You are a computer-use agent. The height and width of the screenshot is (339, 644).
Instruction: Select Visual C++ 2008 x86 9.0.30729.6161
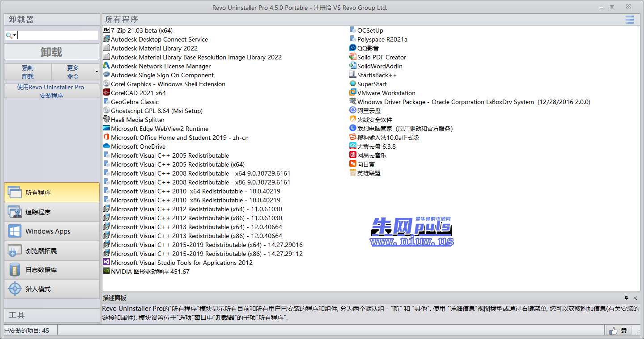pyautogui.click(x=201, y=182)
